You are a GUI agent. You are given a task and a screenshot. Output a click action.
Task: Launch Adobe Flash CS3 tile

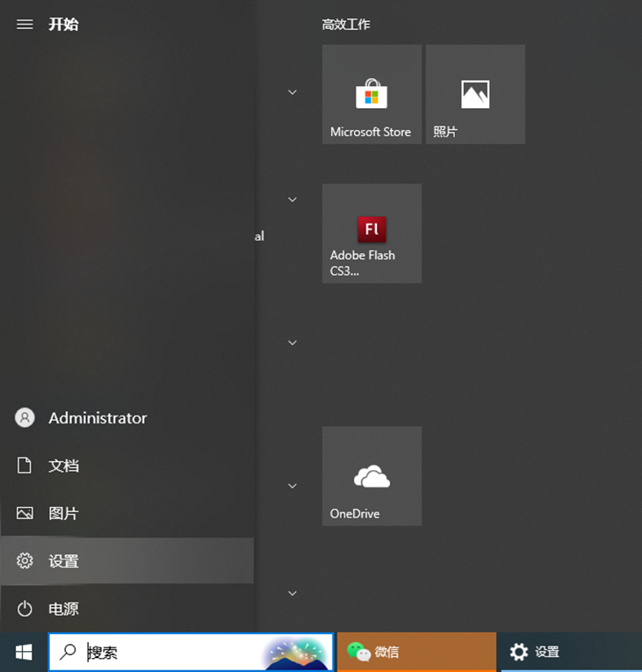[371, 234]
